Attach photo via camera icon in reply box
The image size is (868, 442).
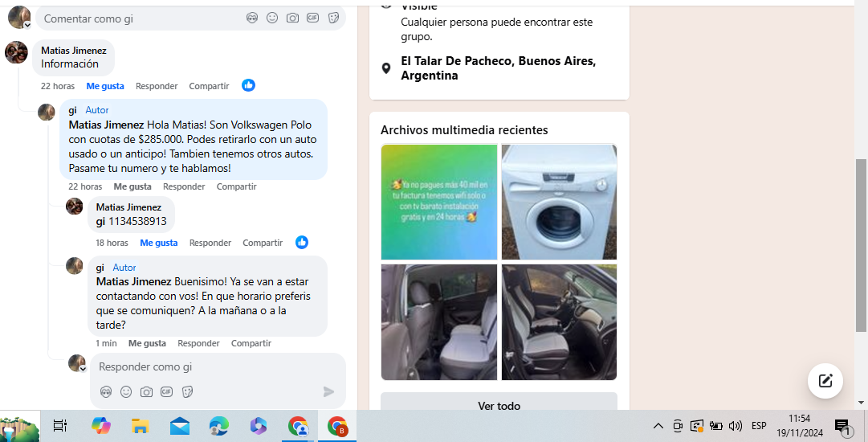146,391
